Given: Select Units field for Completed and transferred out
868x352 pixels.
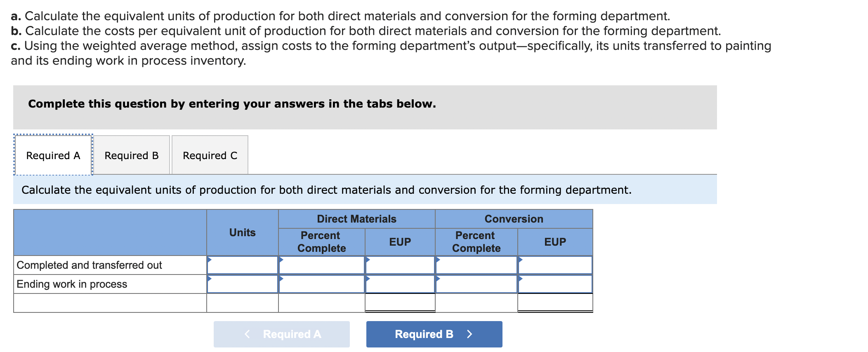Looking at the screenshot, I should click(243, 265).
